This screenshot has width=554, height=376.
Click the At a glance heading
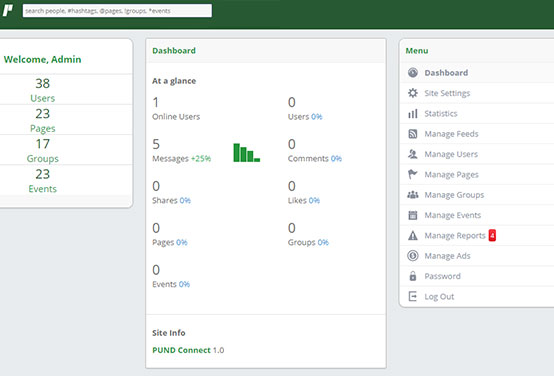click(174, 81)
